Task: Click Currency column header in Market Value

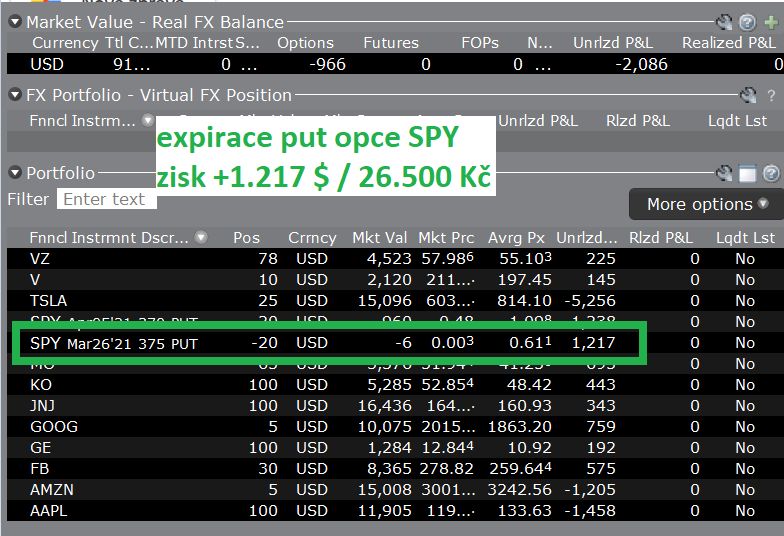Action: tap(66, 43)
